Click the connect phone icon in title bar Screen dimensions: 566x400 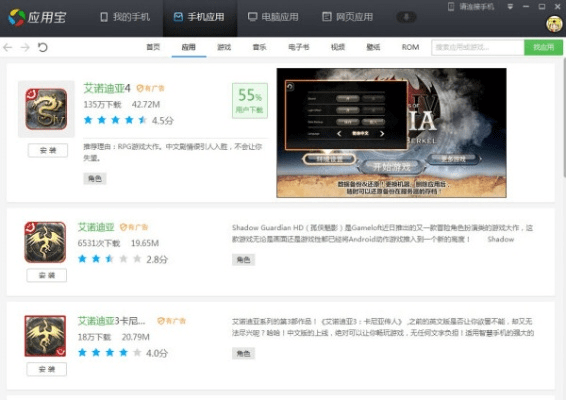tap(451, 6)
